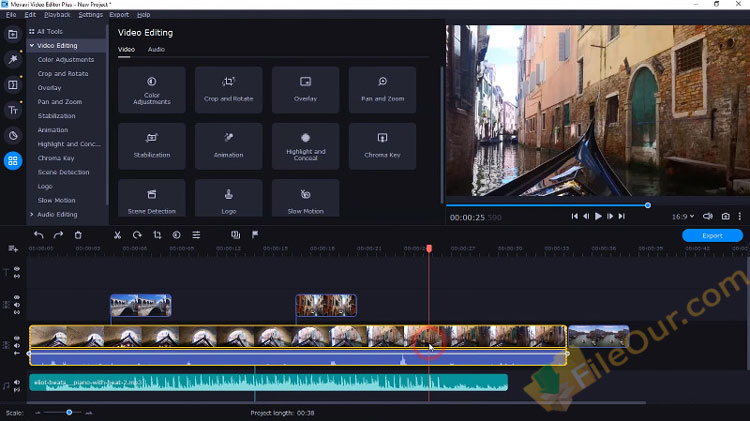The width and height of the screenshot is (750, 421).
Task: Hide the titles track with eye icon
Action: point(17,269)
